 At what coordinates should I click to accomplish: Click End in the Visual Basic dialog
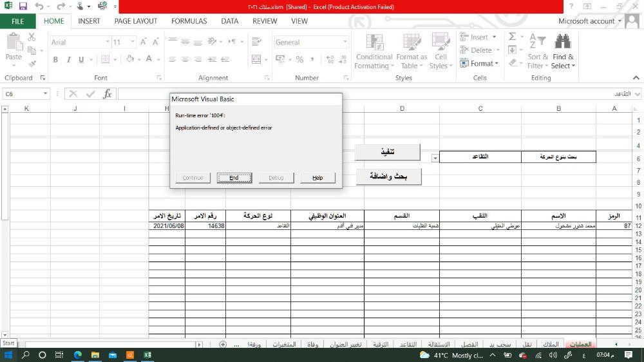click(x=234, y=178)
